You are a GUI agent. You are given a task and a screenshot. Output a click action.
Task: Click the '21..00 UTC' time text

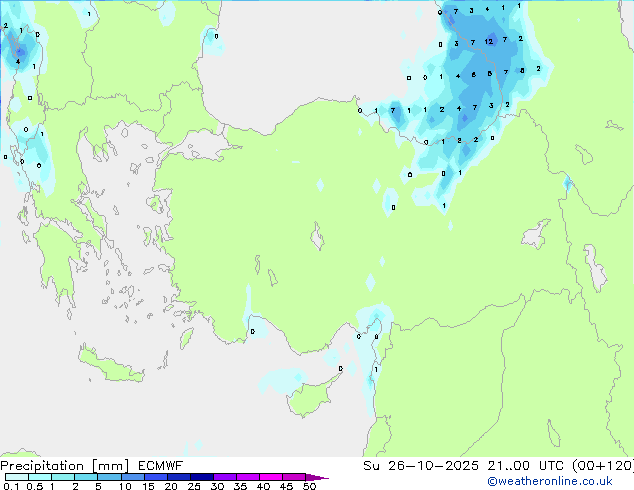click(525, 466)
